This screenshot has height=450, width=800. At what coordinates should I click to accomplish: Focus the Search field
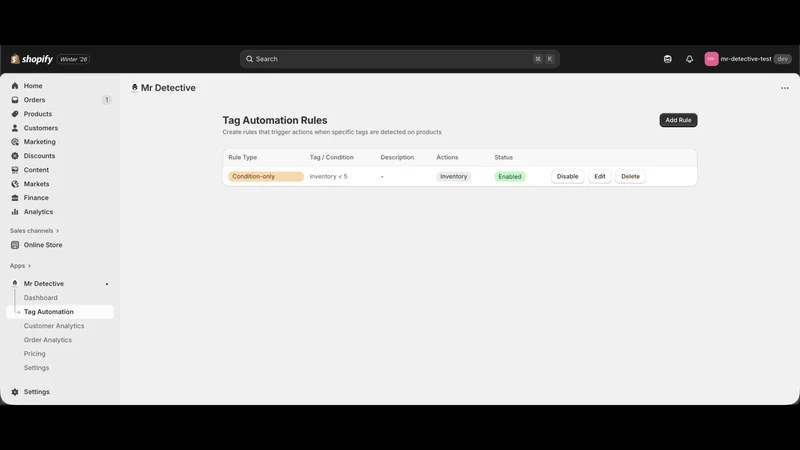coord(399,59)
